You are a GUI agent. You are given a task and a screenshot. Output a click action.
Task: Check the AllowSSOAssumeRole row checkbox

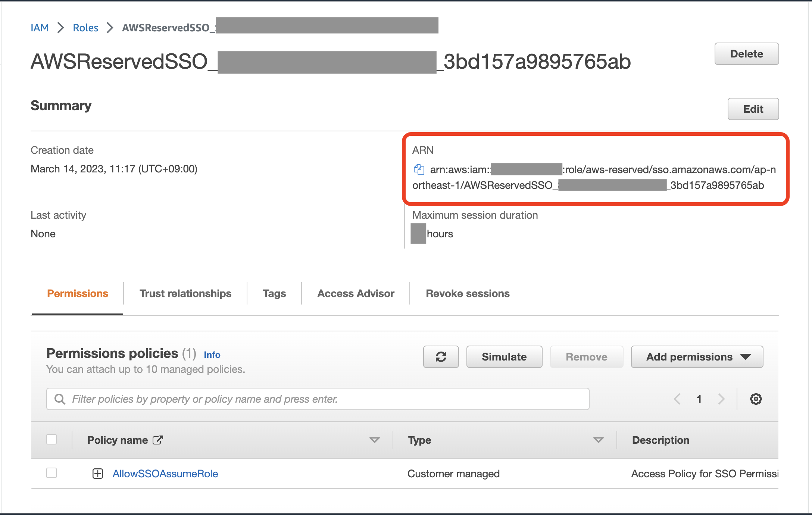point(51,473)
